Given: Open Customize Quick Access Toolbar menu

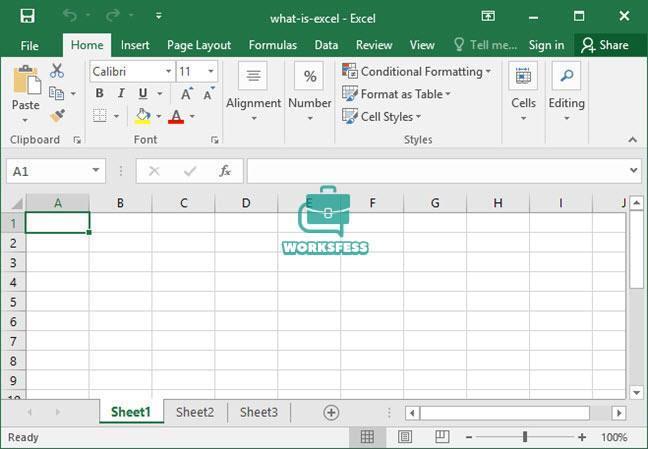Looking at the screenshot, I should point(159,16).
